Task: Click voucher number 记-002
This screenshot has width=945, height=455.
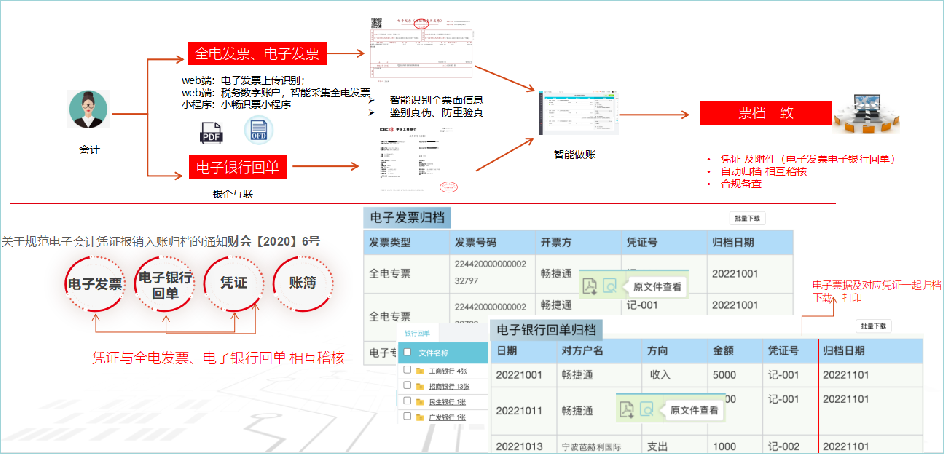Action: pyautogui.click(x=783, y=447)
